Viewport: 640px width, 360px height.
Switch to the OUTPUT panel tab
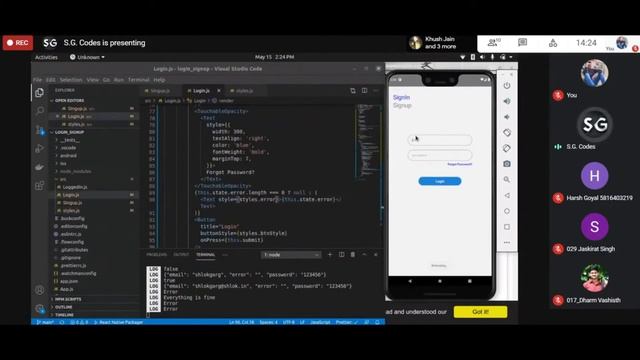click(x=181, y=255)
